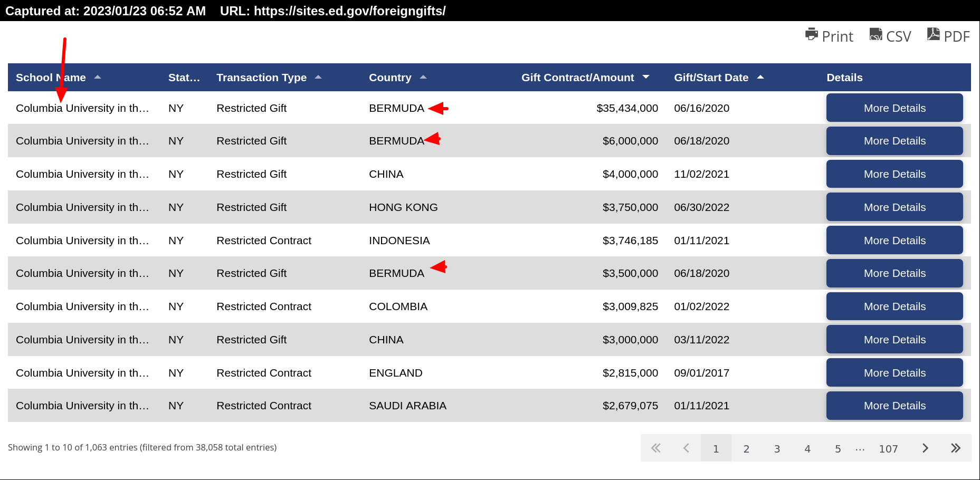Image resolution: width=980 pixels, height=480 pixels.
Task: Click the $35,434,000 amount cell
Action: pyautogui.click(x=627, y=108)
